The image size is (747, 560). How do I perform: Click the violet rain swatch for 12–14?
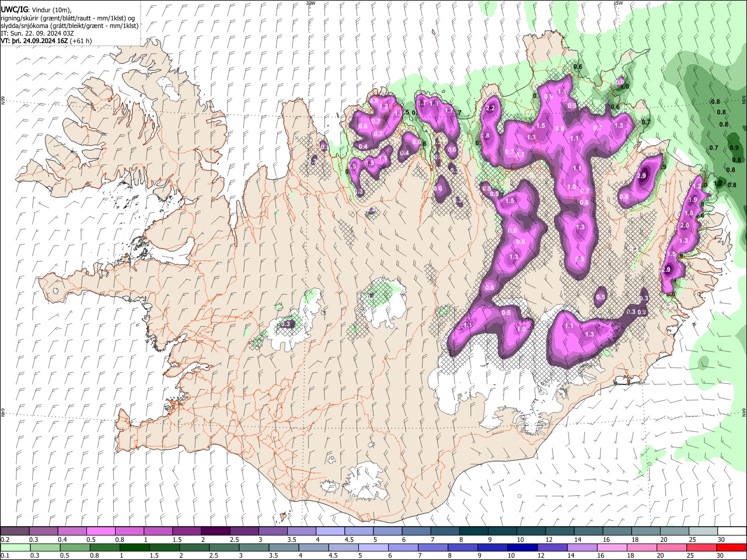(x=552, y=547)
